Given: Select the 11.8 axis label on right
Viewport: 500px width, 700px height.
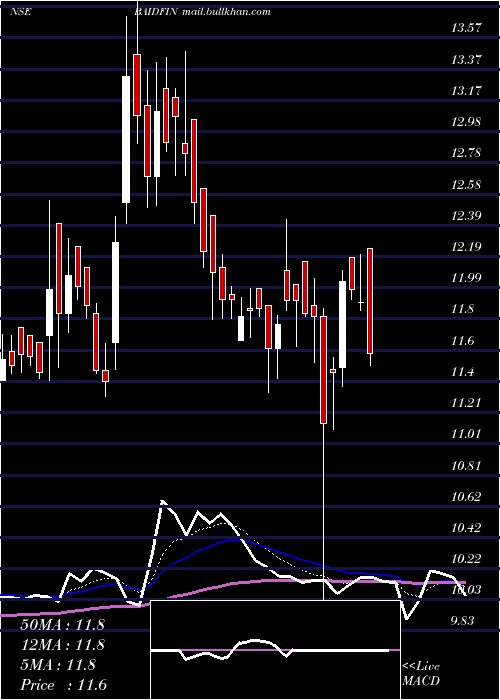Looking at the screenshot, I should (x=462, y=309).
